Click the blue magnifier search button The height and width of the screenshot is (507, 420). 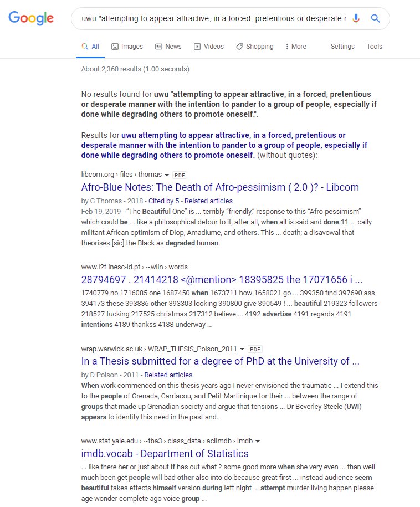(x=375, y=18)
